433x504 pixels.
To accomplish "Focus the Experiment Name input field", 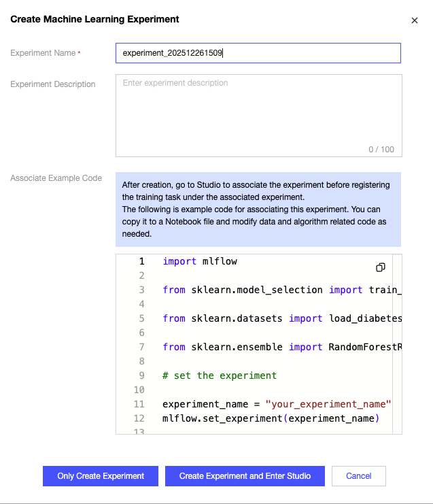I will pyautogui.click(x=258, y=53).
